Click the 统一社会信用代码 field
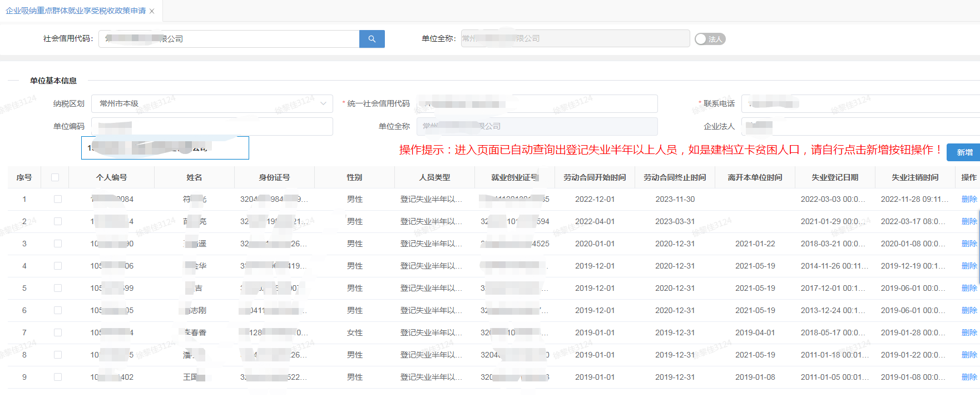 click(x=537, y=104)
